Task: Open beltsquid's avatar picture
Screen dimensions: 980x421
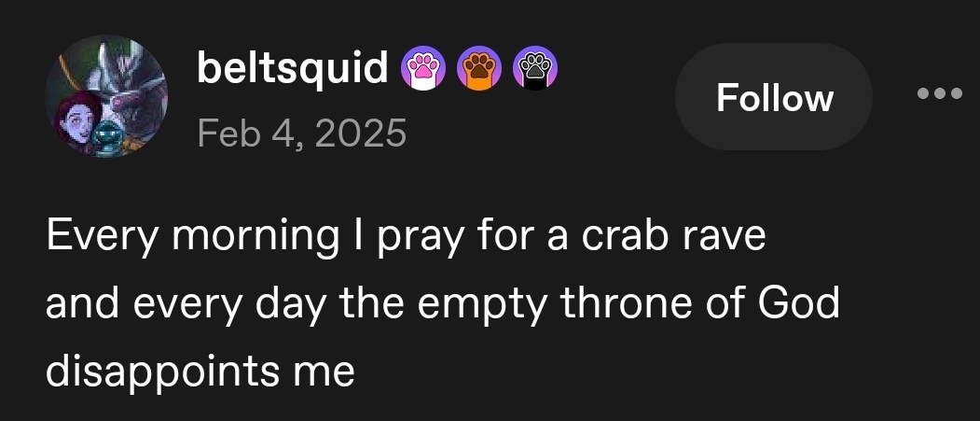Action: tap(106, 97)
